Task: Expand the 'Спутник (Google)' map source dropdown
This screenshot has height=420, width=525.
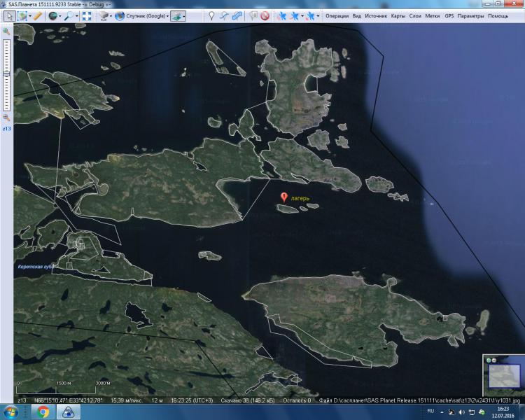Action: 169,15
